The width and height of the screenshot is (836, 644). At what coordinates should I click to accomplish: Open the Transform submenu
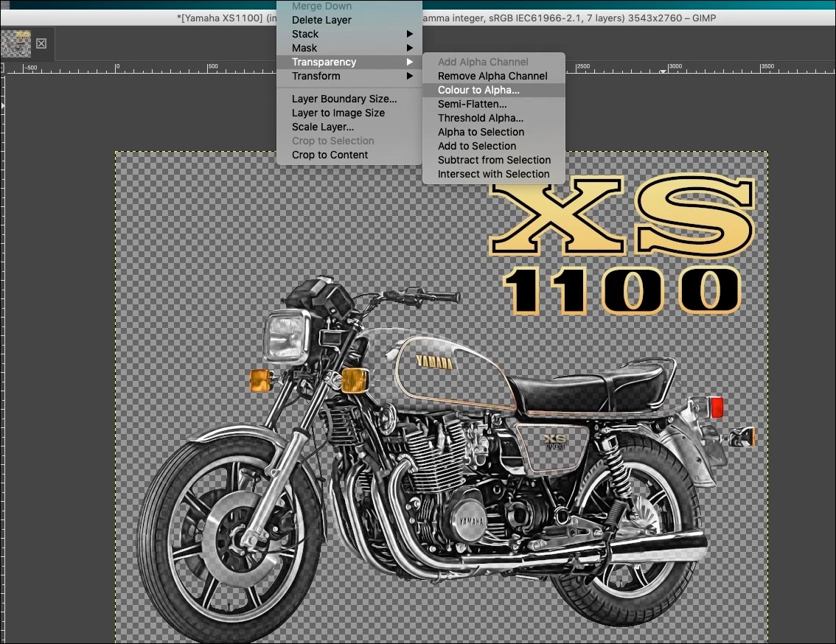pyautogui.click(x=349, y=76)
